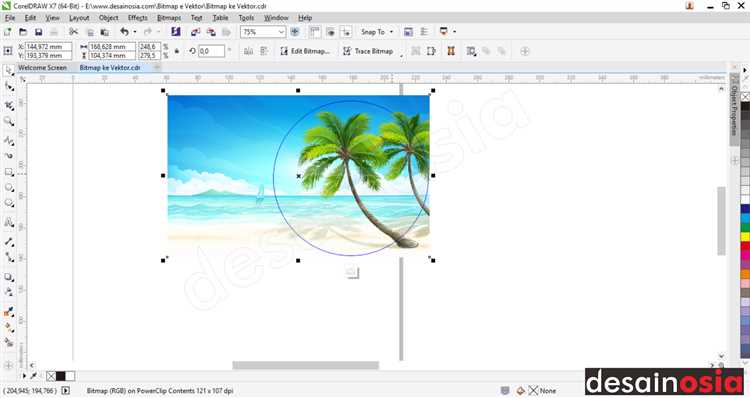The image size is (750, 398).
Task: Toggle the lock ratio padlock
Action: [x=176, y=51]
